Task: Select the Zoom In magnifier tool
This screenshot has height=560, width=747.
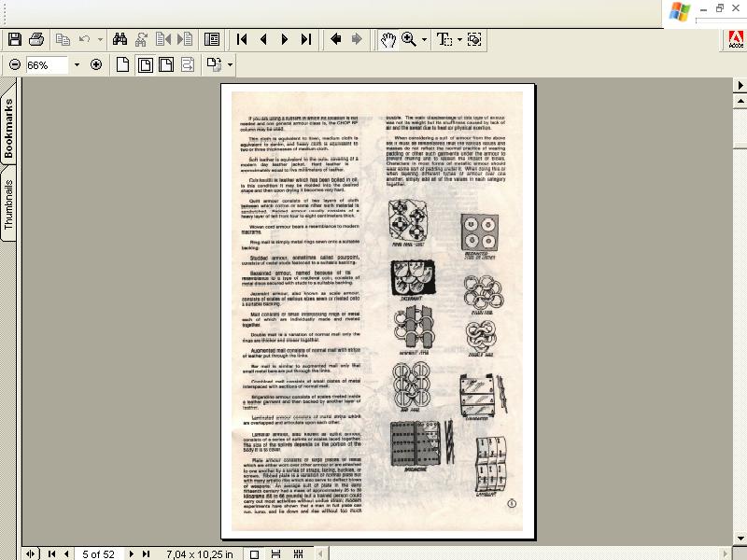Action: (x=409, y=39)
